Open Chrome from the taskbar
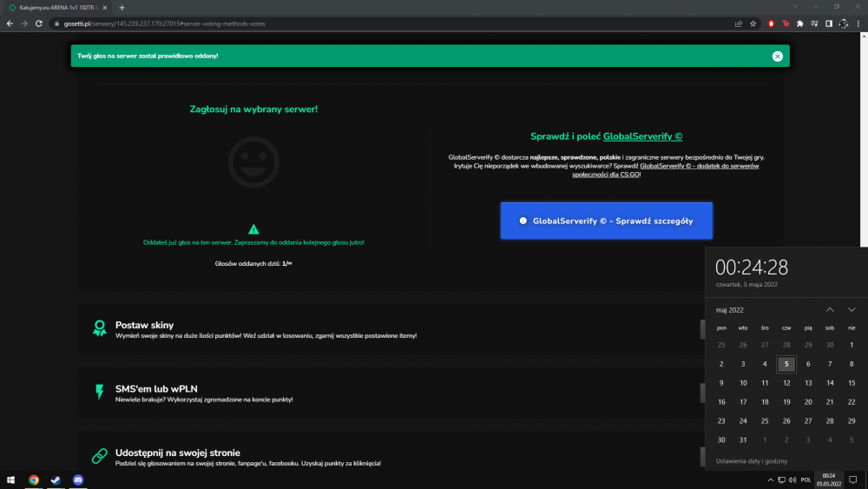 (34, 479)
